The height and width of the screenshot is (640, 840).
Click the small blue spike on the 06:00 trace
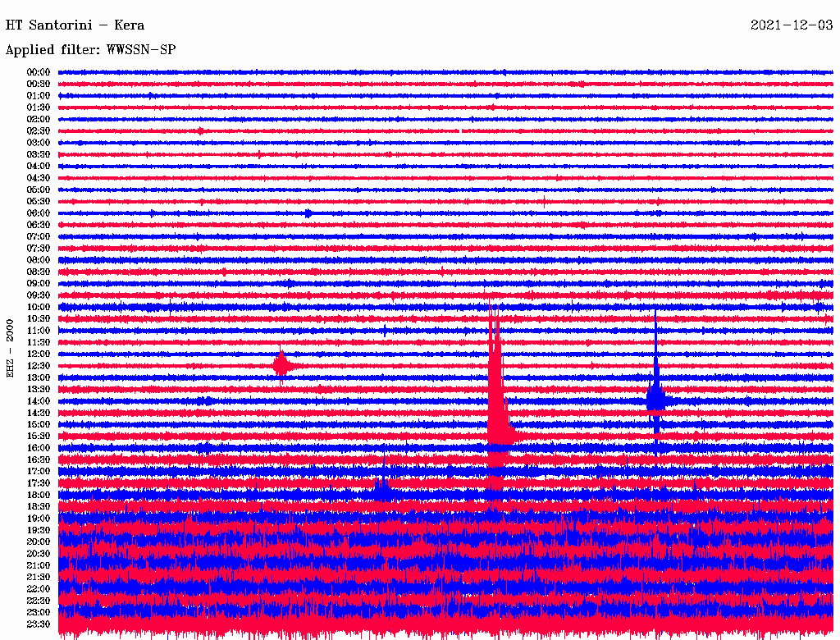pos(308,213)
